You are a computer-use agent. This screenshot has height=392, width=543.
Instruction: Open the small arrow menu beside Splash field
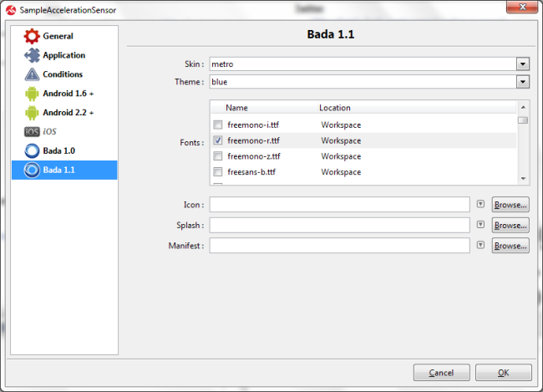coord(480,224)
